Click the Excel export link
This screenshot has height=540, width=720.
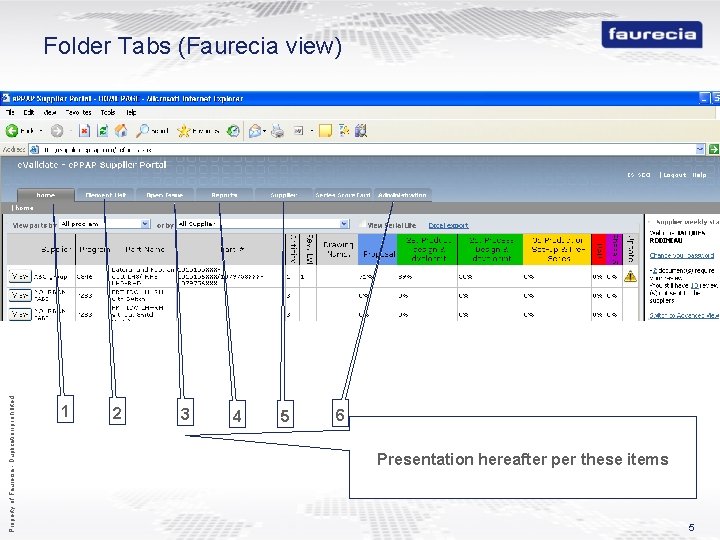(448, 225)
